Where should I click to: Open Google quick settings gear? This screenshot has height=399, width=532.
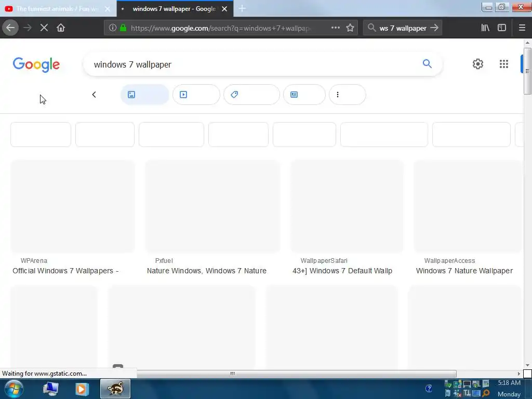tap(478, 64)
